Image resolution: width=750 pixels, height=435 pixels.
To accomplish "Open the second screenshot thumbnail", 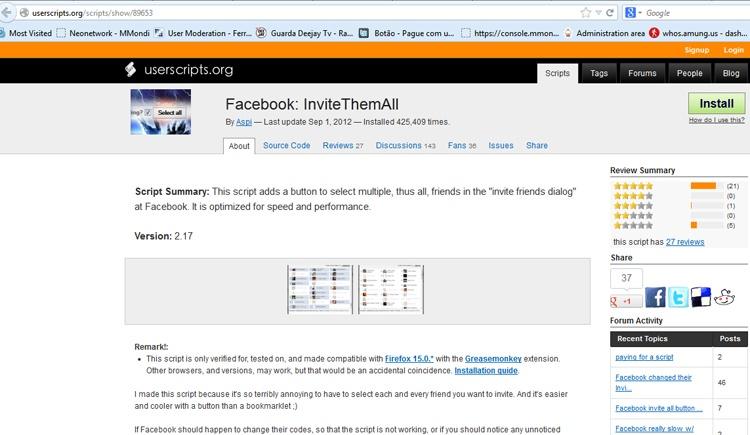I will click(x=391, y=290).
